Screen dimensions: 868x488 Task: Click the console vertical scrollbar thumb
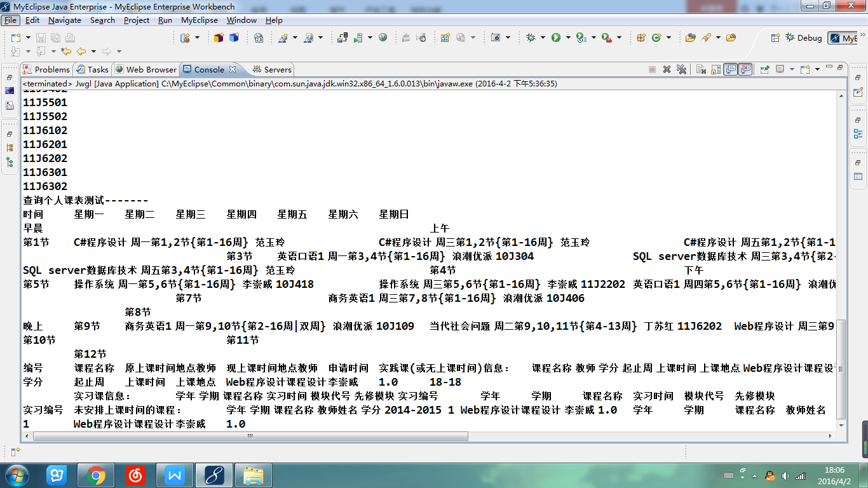[x=841, y=369]
